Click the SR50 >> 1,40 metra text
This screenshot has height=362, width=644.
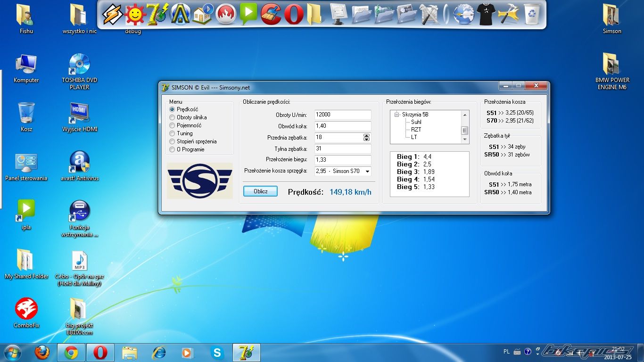click(508, 192)
